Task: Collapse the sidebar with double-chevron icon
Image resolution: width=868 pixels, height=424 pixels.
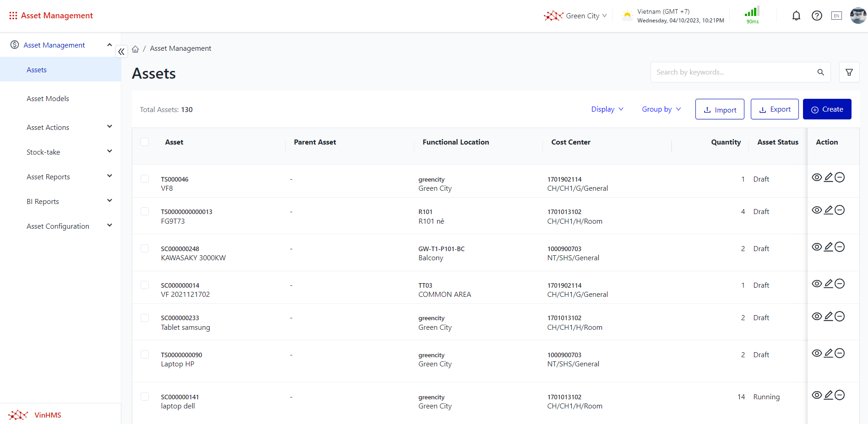Action: [121, 52]
